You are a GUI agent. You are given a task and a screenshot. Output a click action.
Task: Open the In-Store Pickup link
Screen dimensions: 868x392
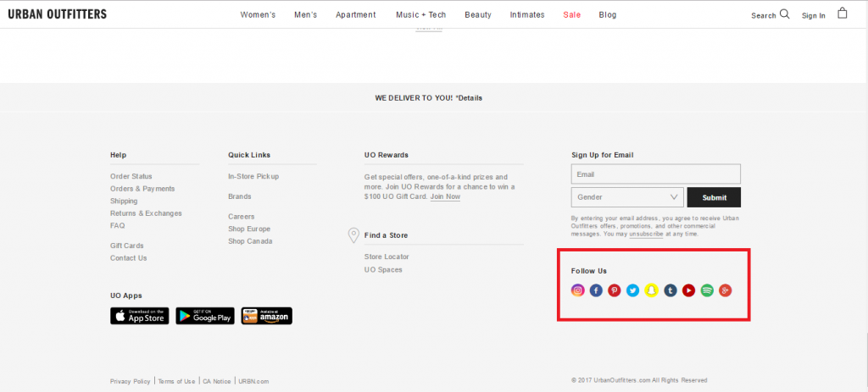point(253,176)
